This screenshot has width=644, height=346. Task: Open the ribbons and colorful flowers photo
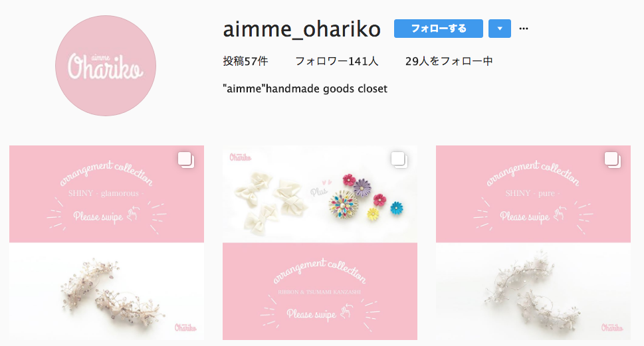pos(320,194)
